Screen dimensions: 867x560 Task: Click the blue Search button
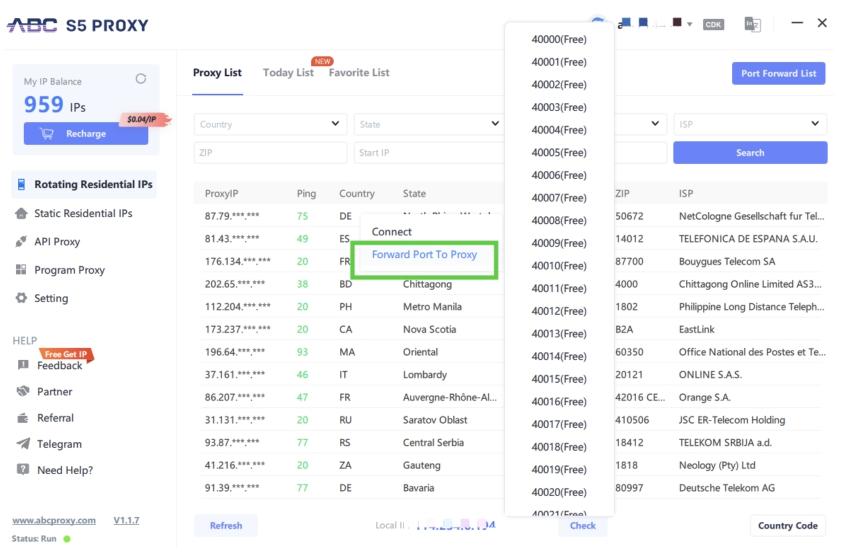click(750, 153)
